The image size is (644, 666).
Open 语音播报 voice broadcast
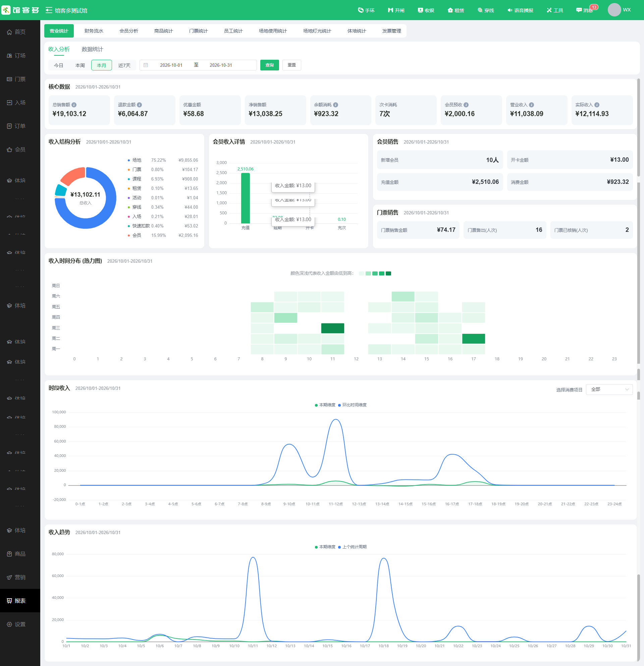(520, 10)
